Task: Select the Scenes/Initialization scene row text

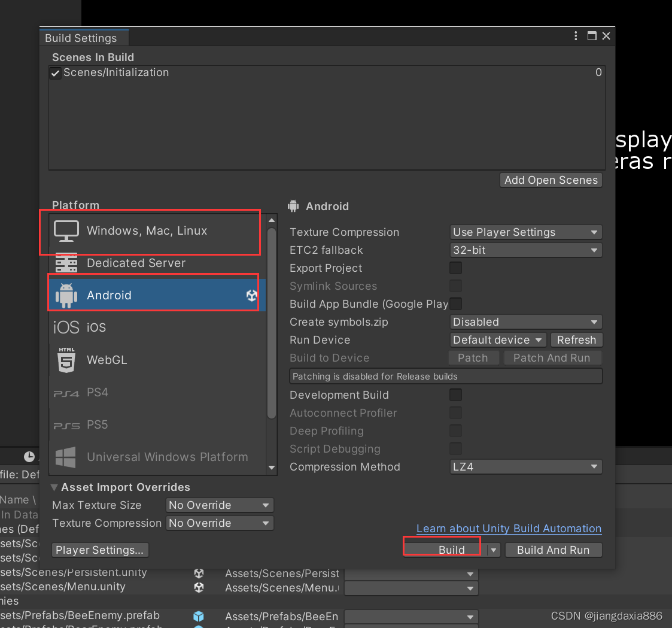Action: coord(116,72)
